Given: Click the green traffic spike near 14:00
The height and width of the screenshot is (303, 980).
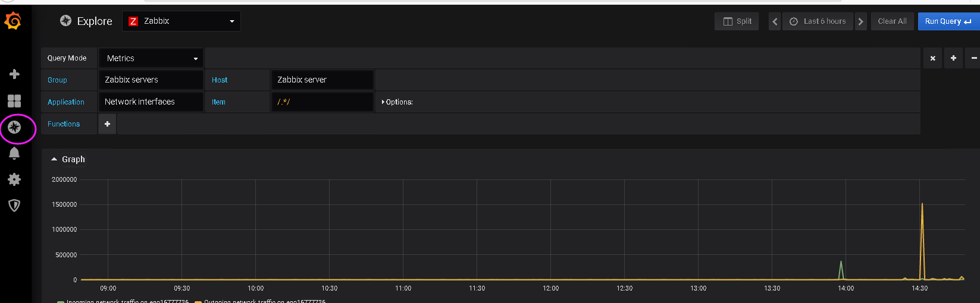Looking at the screenshot, I should pos(841,270).
